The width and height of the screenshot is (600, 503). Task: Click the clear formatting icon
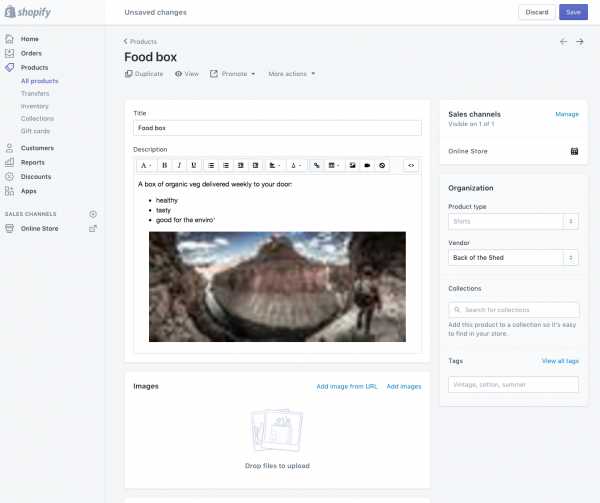pos(382,165)
